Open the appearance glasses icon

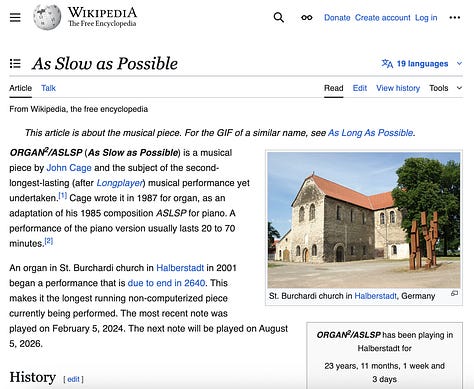pos(307,17)
